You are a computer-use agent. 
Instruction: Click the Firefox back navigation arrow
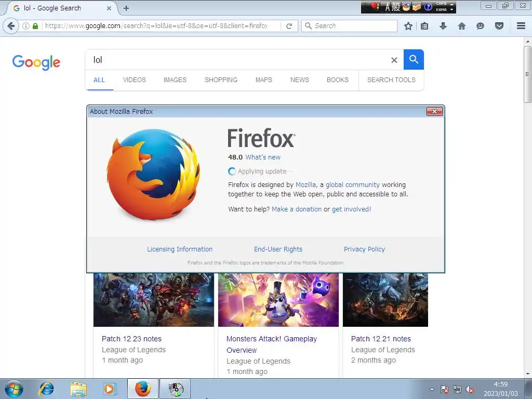point(11,26)
